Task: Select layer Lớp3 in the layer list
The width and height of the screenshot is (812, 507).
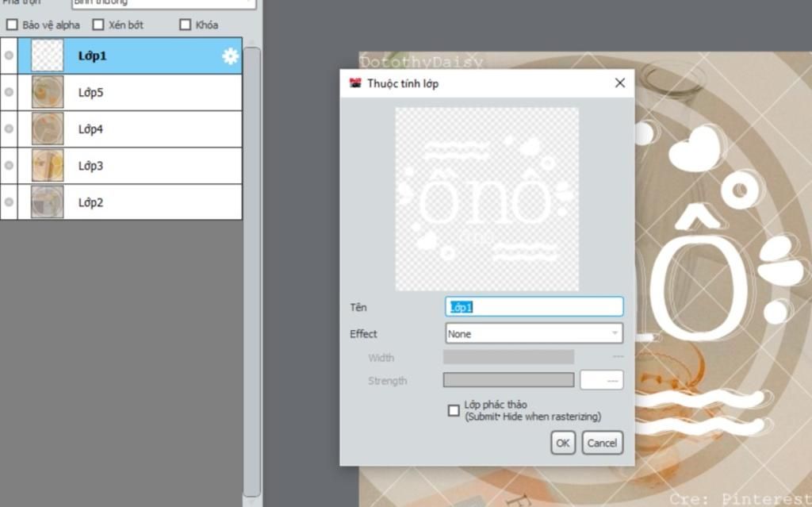Action: coord(130,166)
